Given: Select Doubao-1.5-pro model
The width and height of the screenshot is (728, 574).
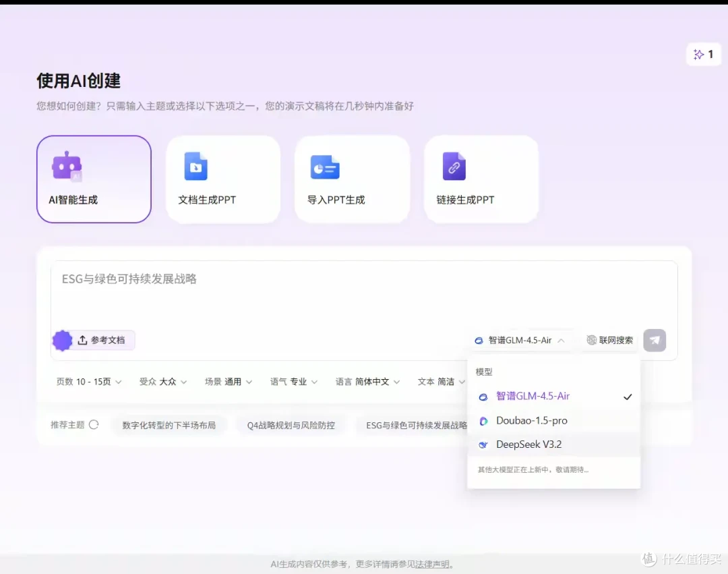Looking at the screenshot, I should pos(554,421).
